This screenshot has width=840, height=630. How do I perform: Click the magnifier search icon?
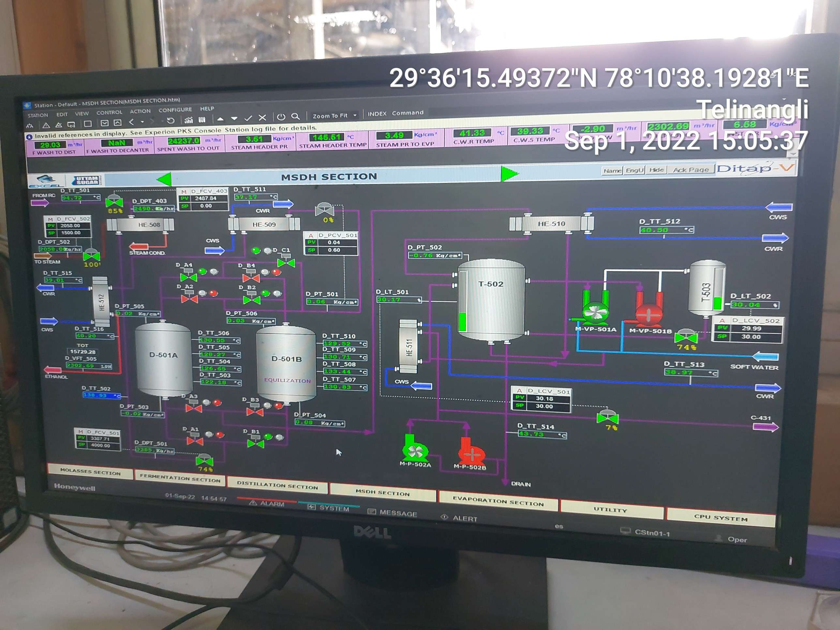click(x=295, y=117)
